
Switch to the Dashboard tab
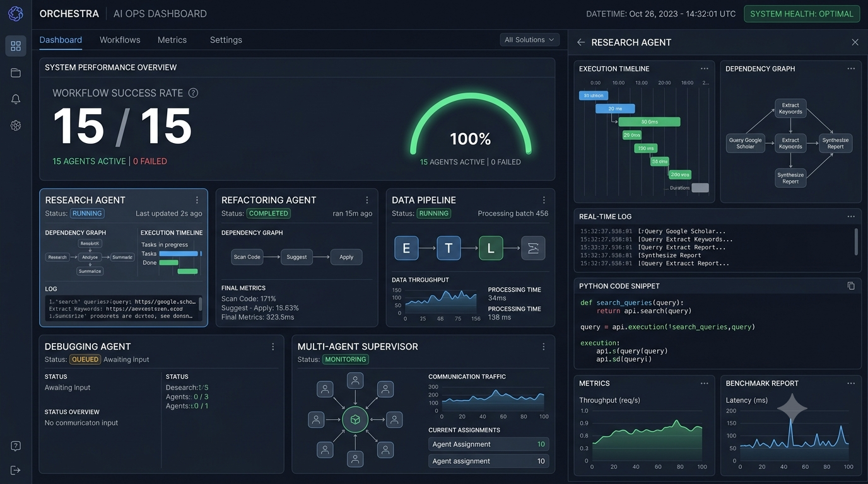point(61,40)
